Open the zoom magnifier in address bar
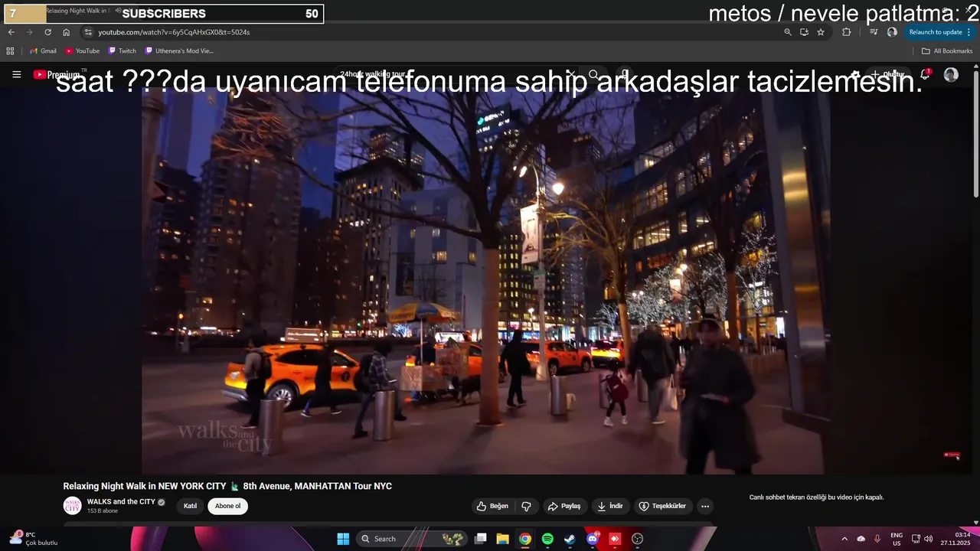This screenshot has width=980, height=551. point(788,32)
